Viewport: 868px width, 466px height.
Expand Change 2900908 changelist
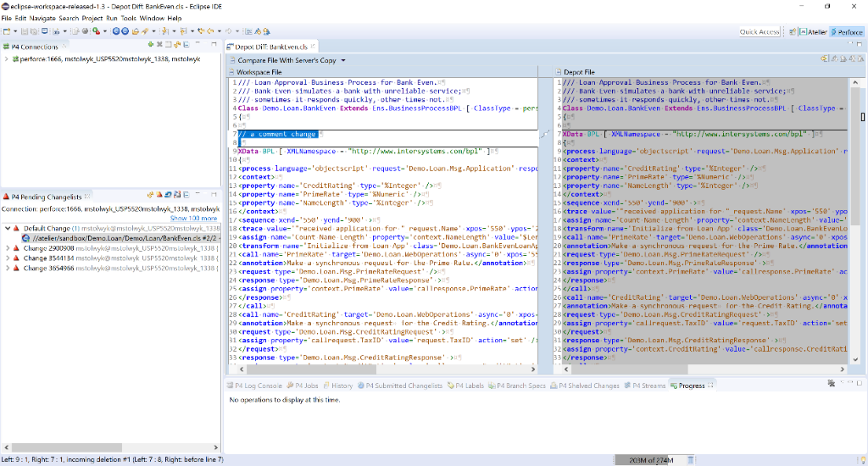pos(7,248)
